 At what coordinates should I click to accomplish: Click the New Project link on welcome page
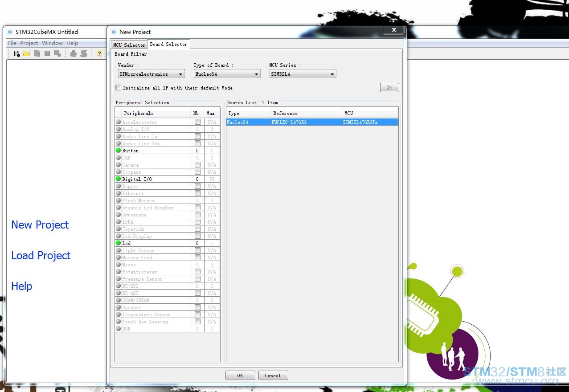(x=40, y=225)
